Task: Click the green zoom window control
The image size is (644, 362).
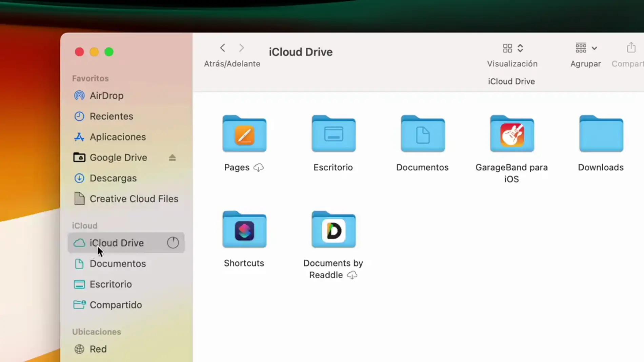Action: coord(109,51)
